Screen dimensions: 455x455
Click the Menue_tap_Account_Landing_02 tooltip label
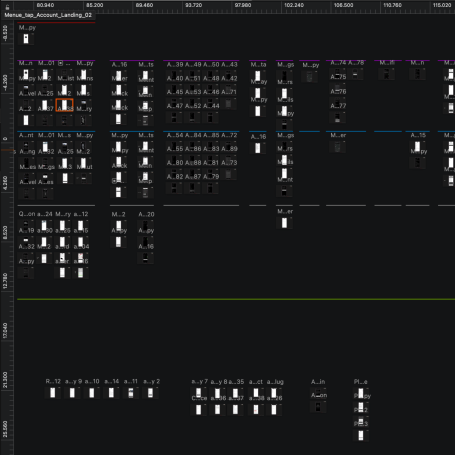tap(48, 15)
